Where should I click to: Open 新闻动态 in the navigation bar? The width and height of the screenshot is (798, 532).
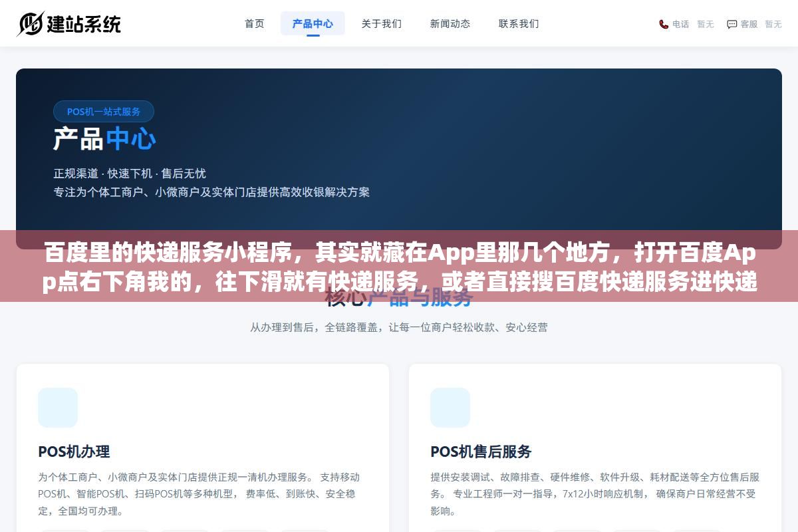click(450, 23)
